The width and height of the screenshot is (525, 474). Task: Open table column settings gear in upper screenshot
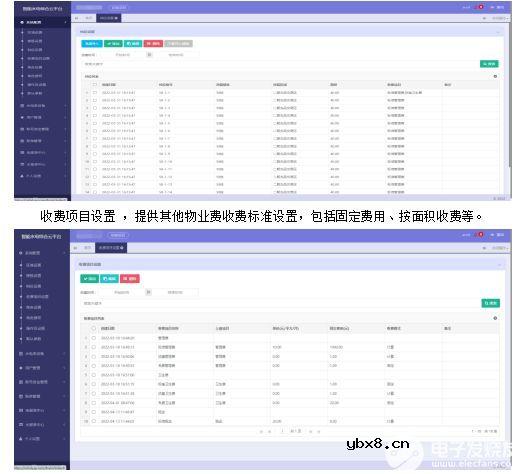(495, 76)
